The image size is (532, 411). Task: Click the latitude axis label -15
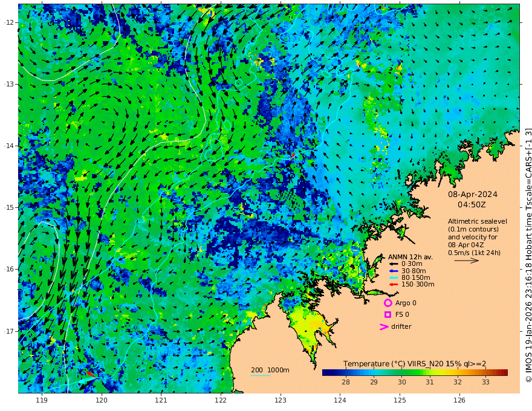pyautogui.click(x=9, y=207)
